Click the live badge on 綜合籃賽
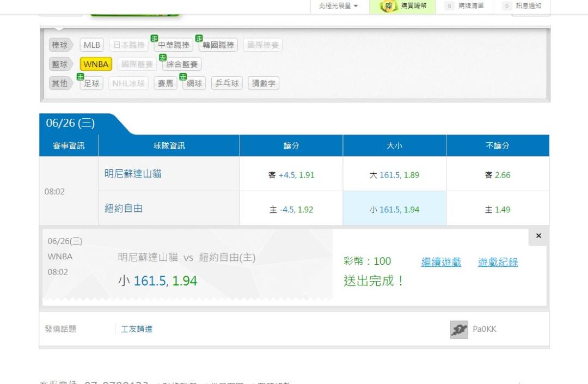 coord(162,57)
